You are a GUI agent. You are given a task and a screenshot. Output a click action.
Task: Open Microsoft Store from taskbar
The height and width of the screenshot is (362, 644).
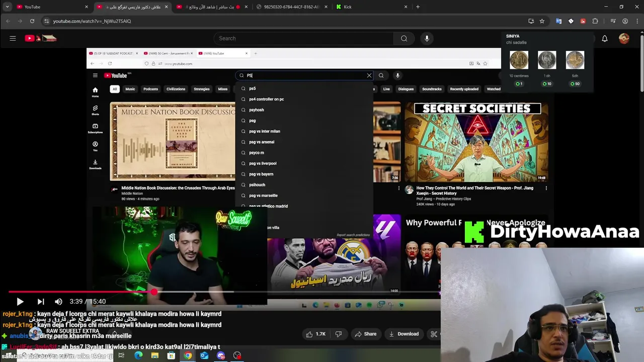[171, 355]
